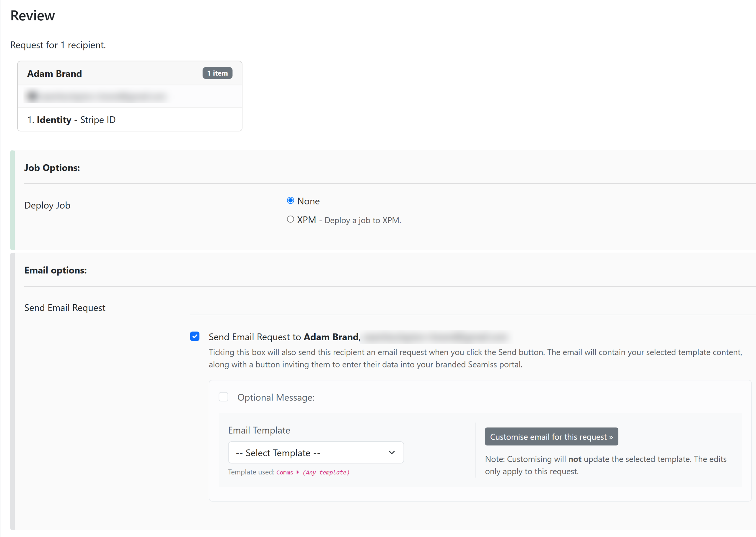
Task: Click the (Any template) text
Action: tap(326, 473)
